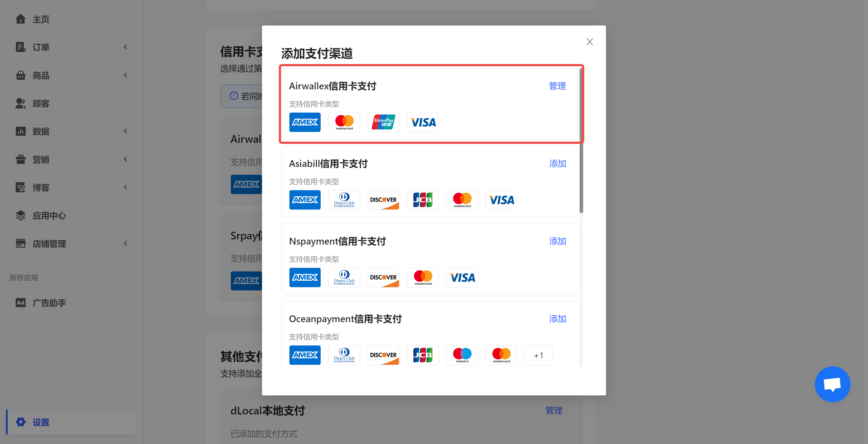This screenshot has height=444, width=868.
Task: Click the JCB logo under Asiabill
Action: coord(423,200)
